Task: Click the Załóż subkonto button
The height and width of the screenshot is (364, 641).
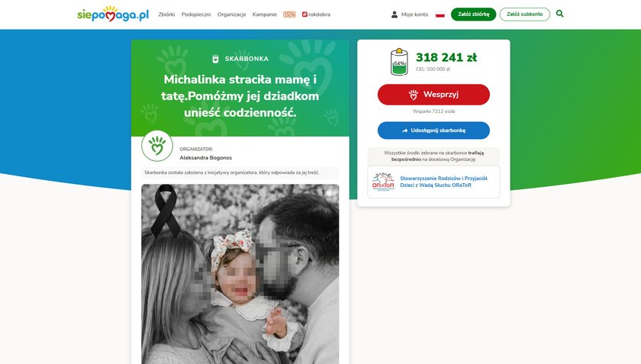Action: [x=524, y=14]
